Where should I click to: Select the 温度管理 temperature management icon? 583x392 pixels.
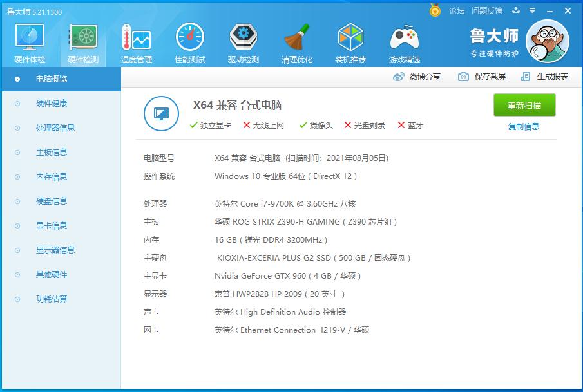[137, 42]
